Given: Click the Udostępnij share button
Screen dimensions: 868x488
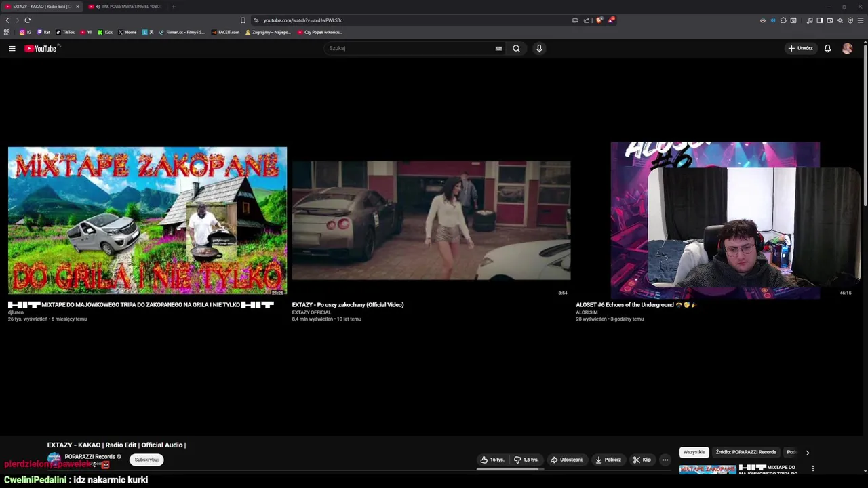Looking at the screenshot, I should (567, 460).
